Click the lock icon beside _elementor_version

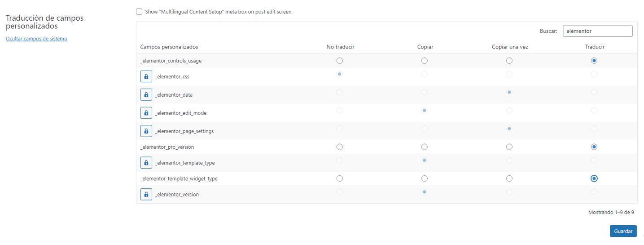[146, 194]
